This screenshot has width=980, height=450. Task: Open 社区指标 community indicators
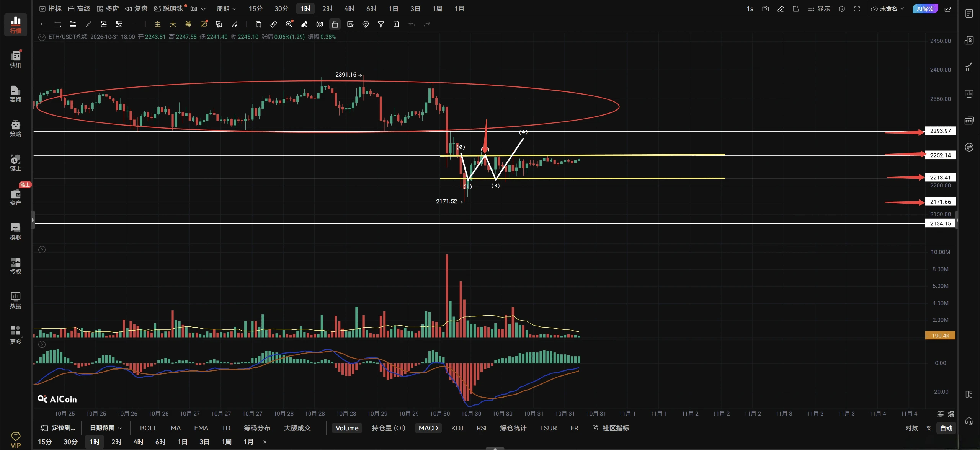point(611,428)
